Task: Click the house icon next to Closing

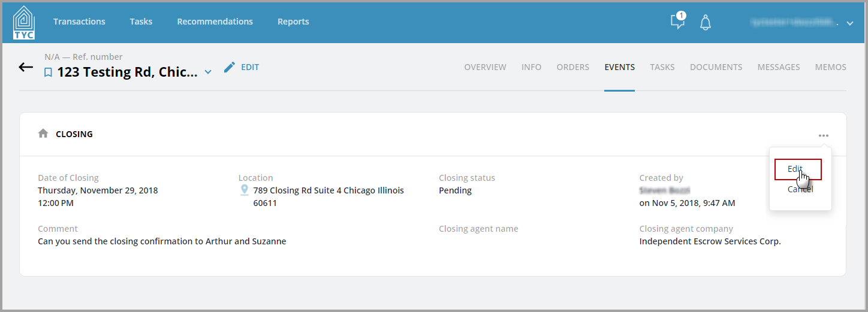Action: point(43,134)
